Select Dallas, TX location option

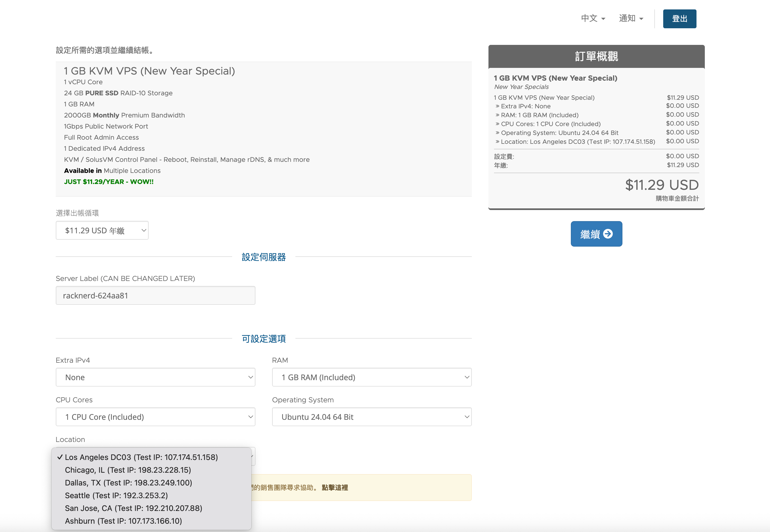128,483
